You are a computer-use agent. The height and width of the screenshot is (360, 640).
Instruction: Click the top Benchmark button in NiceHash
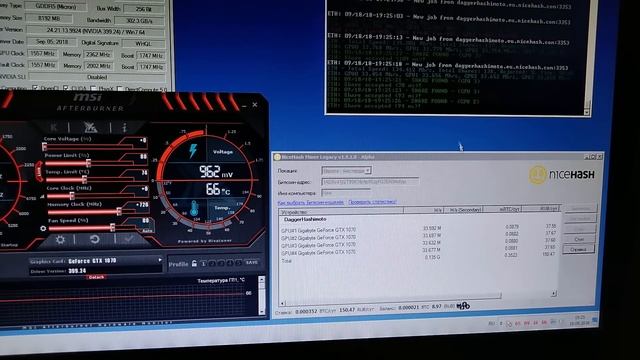pos(580,209)
